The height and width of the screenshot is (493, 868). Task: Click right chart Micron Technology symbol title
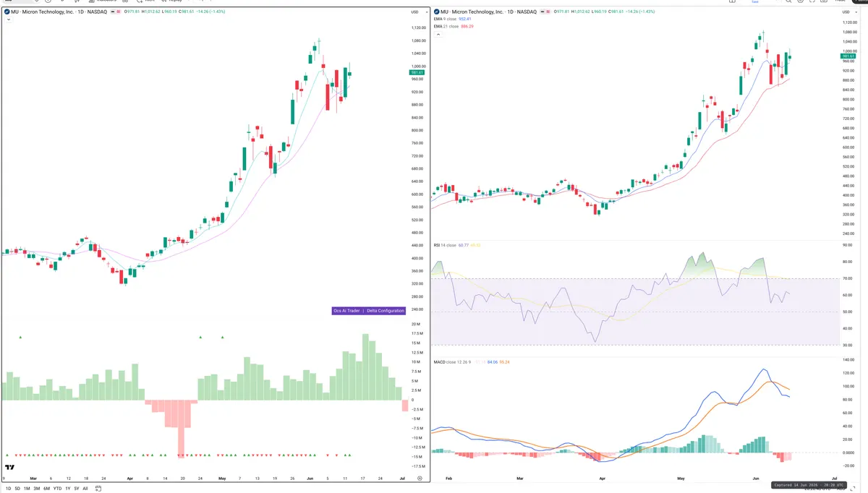488,12
